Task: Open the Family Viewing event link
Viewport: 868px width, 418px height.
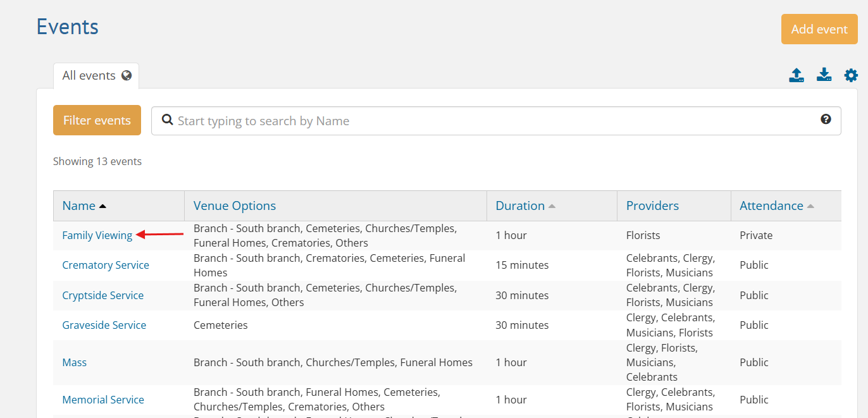Action: pos(97,235)
